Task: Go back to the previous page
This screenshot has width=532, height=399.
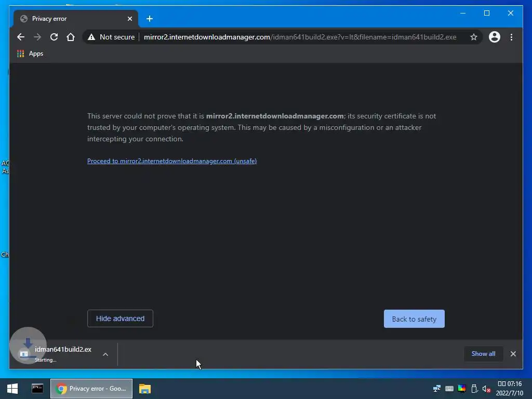Action: [21, 37]
